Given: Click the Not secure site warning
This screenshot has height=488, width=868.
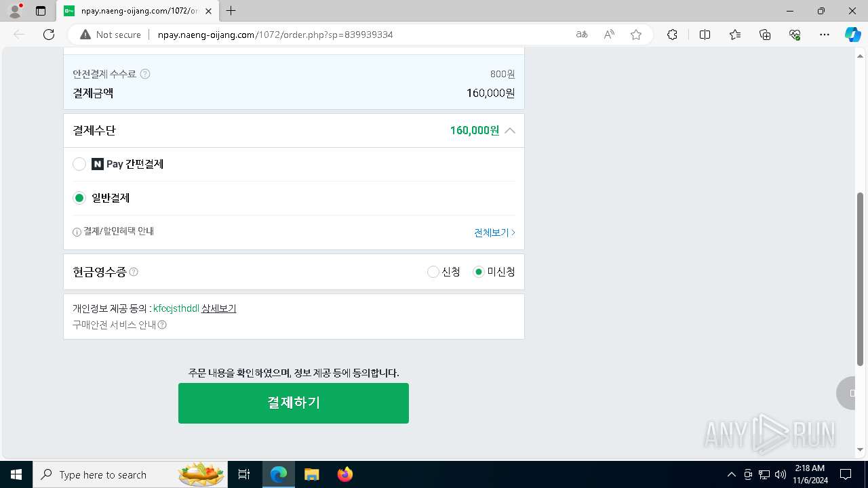Looking at the screenshot, I should (111, 35).
